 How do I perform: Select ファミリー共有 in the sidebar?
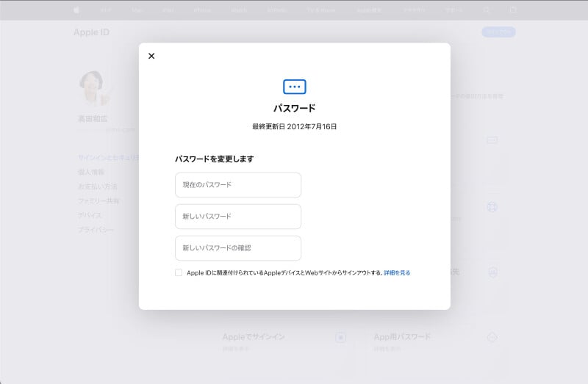(98, 200)
